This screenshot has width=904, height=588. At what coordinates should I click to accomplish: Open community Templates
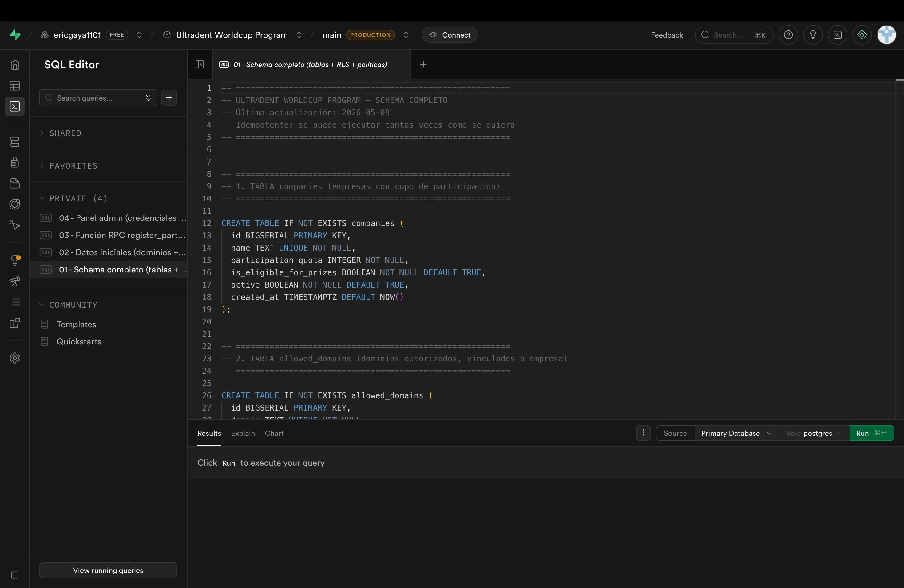click(108, 324)
